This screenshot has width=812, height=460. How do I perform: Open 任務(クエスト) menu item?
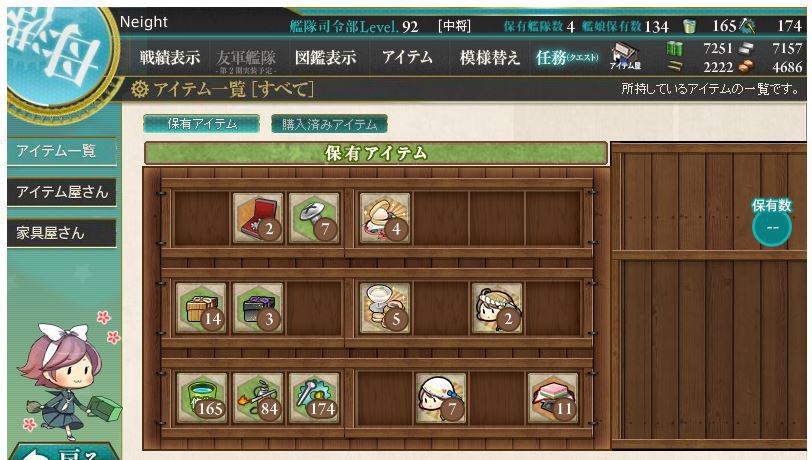[x=567, y=58]
